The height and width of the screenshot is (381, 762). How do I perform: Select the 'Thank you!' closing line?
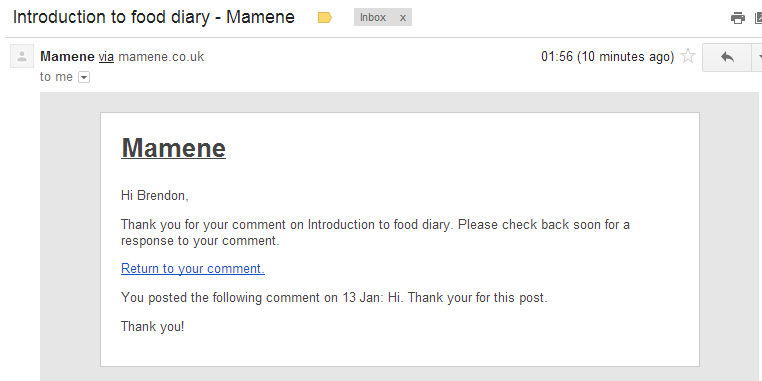[153, 326]
